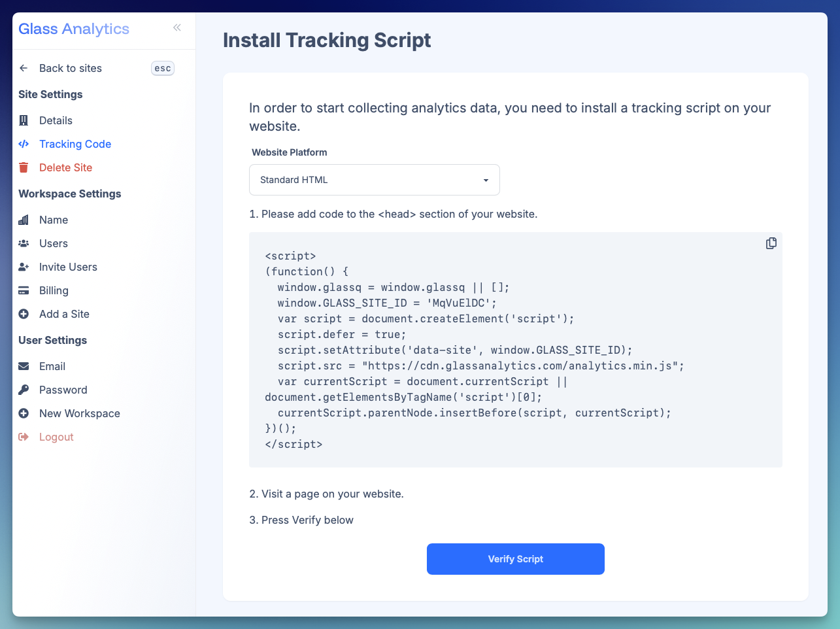Image resolution: width=840 pixels, height=629 pixels.
Task: Click the Users group icon
Action: click(24, 243)
